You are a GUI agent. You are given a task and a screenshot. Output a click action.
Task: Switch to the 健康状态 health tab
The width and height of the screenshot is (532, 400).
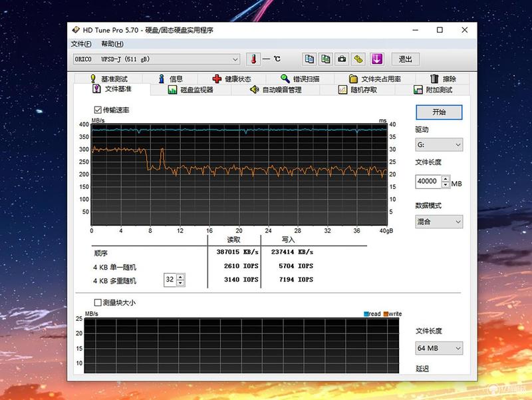click(x=231, y=79)
